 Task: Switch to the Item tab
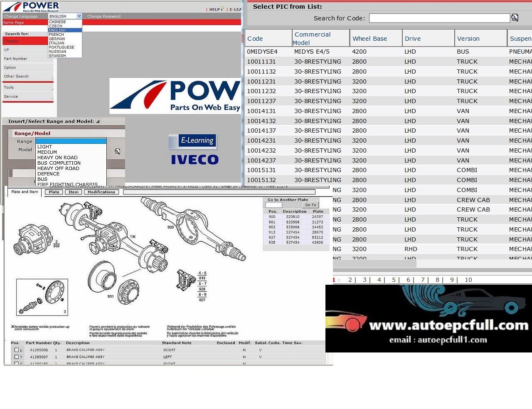74,192
